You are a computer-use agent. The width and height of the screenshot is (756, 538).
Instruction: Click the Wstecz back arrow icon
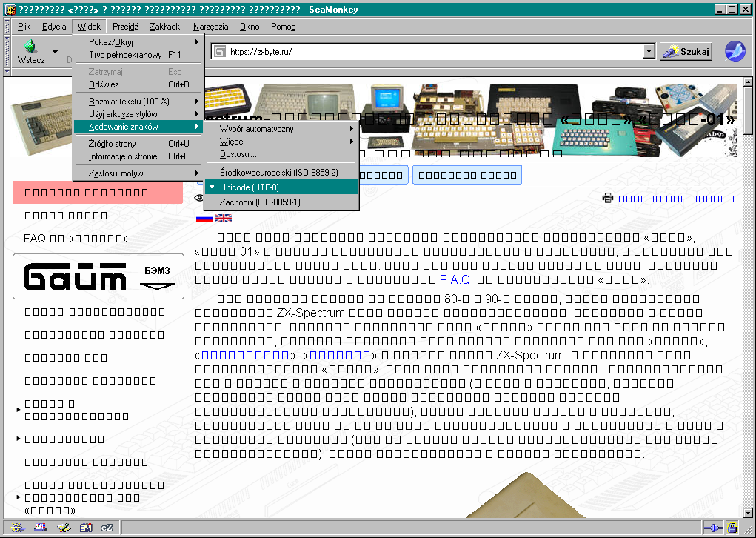30,47
